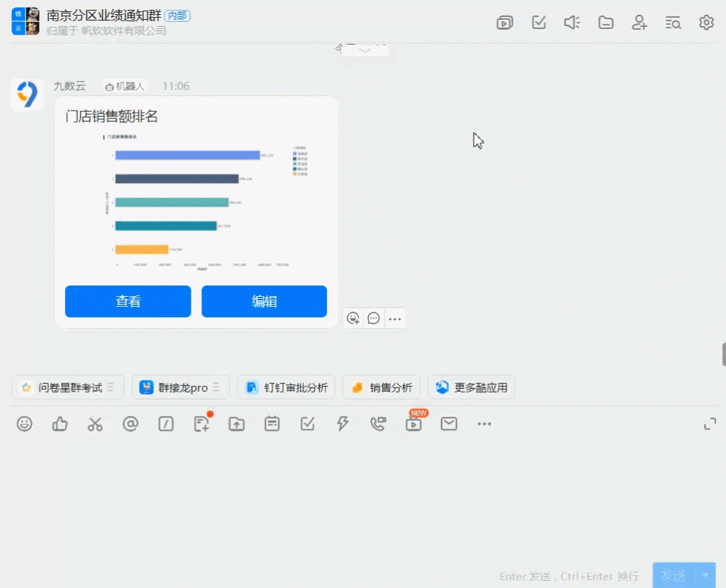The width and height of the screenshot is (726, 588).
Task: Open group announcements speaker icon
Action: point(571,23)
